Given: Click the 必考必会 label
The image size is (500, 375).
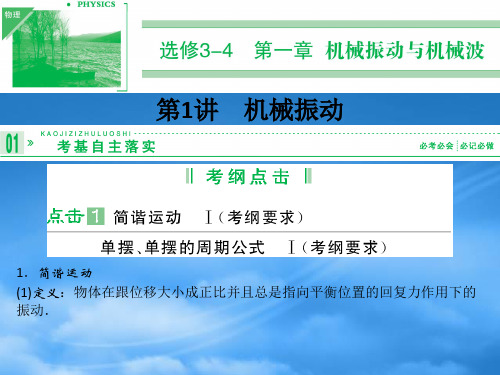Looking at the screenshot, I should tap(436, 146).
